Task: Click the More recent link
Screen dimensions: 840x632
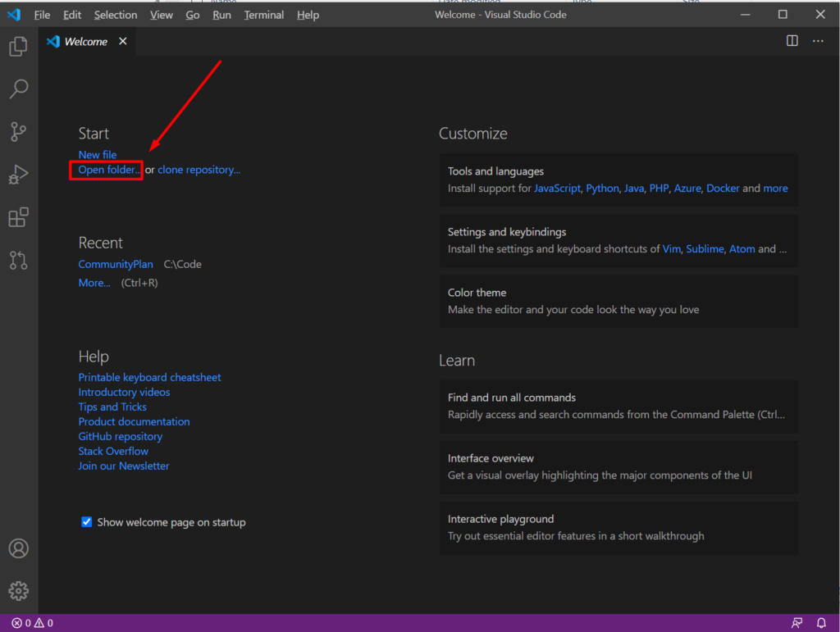Action: [94, 283]
